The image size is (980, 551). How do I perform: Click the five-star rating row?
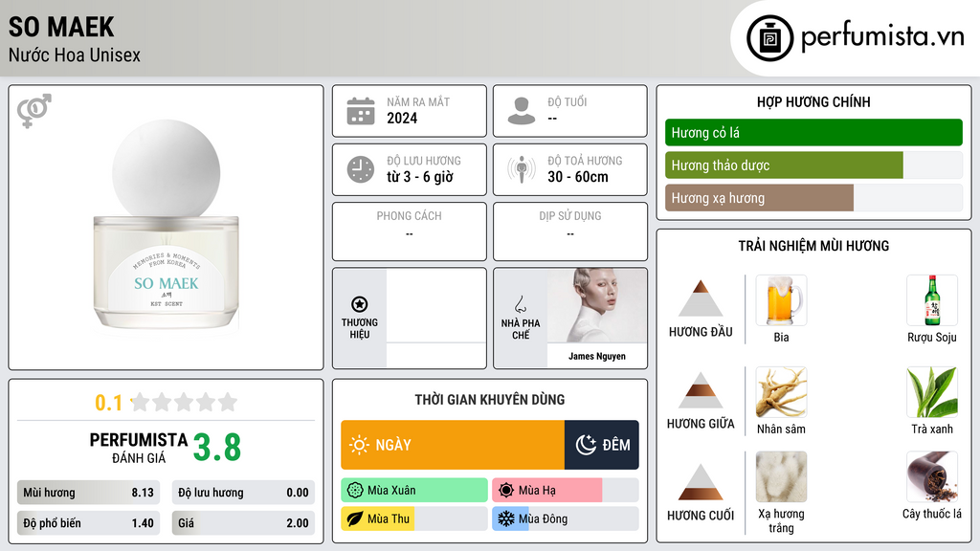point(184,402)
